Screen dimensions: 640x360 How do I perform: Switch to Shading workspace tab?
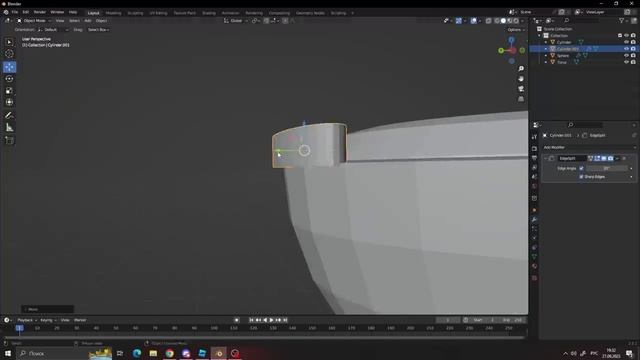209,13
